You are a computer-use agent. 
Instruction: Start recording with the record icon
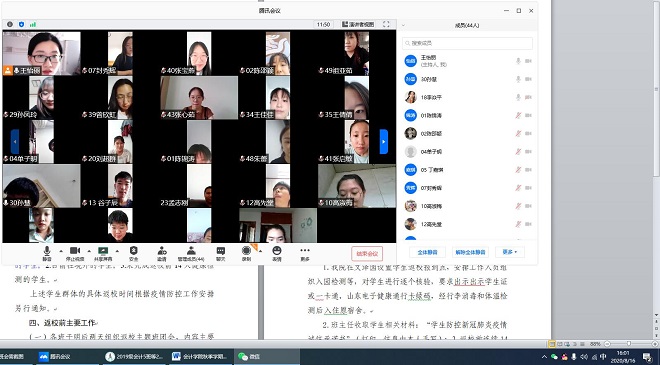pos(247,253)
